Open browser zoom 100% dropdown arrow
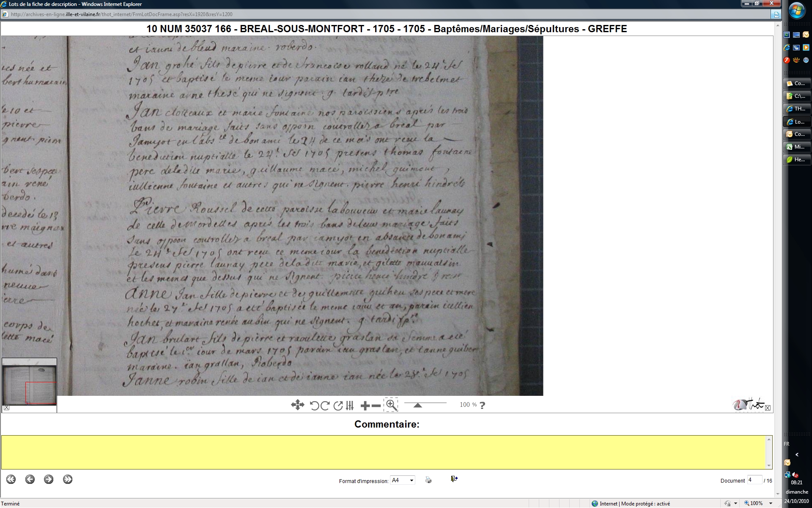Screen dimensions: 812x508 (771, 503)
